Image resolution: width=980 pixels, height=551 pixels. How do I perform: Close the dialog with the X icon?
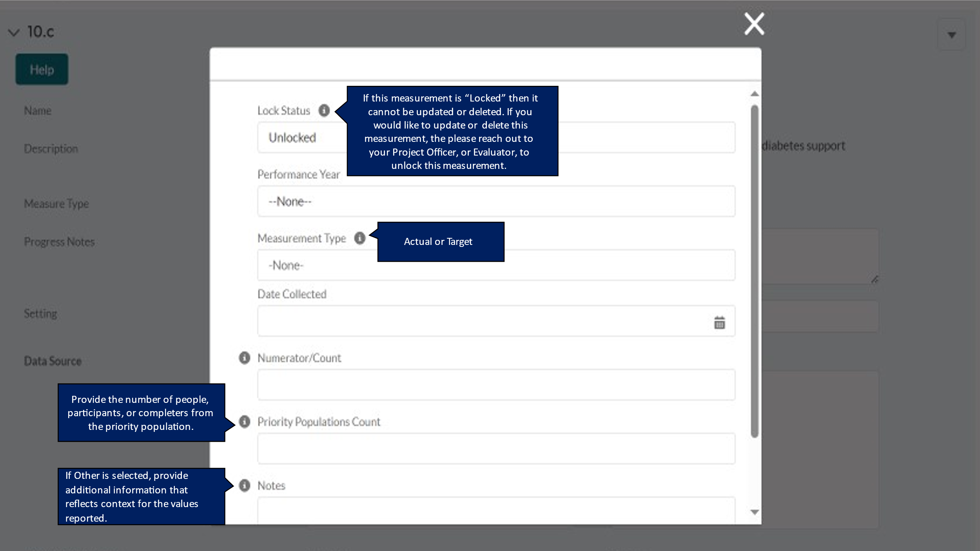pos(754,24)
